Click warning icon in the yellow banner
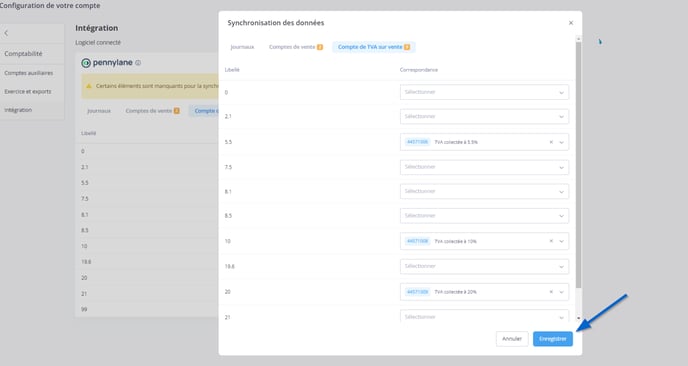 [x=89, y=86]
